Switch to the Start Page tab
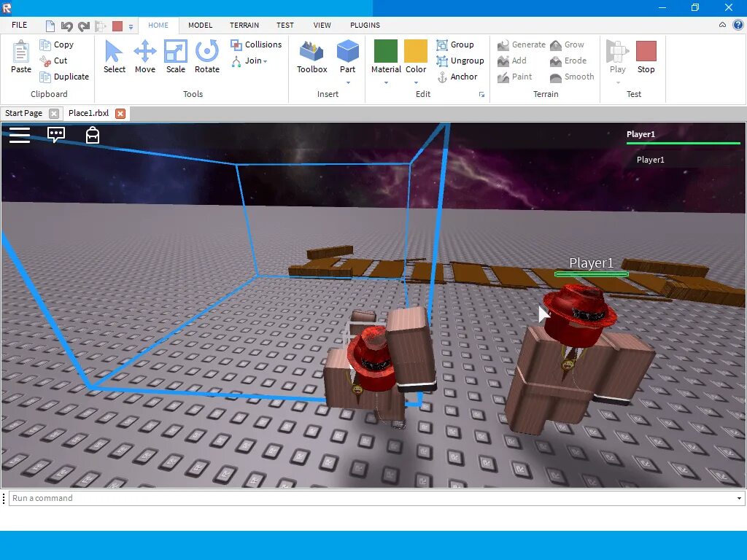The image size is (747, 560). point(24,113)
